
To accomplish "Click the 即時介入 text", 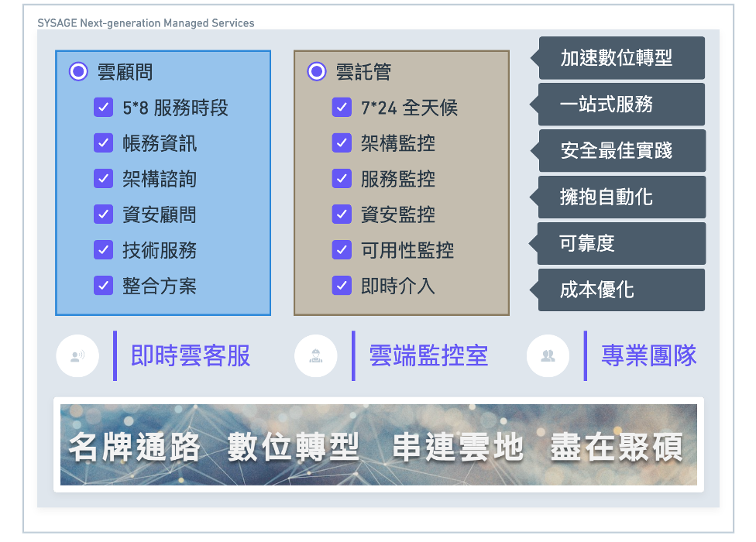I will click(x=398, y=286).
